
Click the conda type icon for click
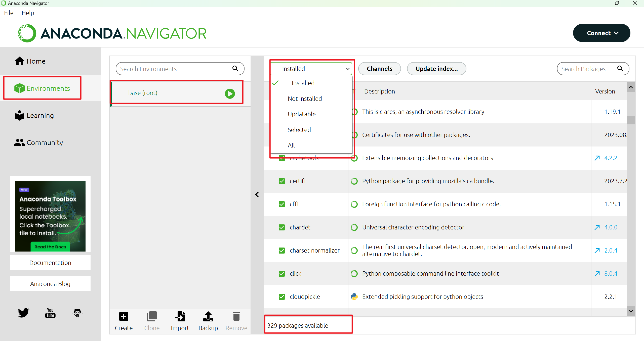(x=354, y=273)
